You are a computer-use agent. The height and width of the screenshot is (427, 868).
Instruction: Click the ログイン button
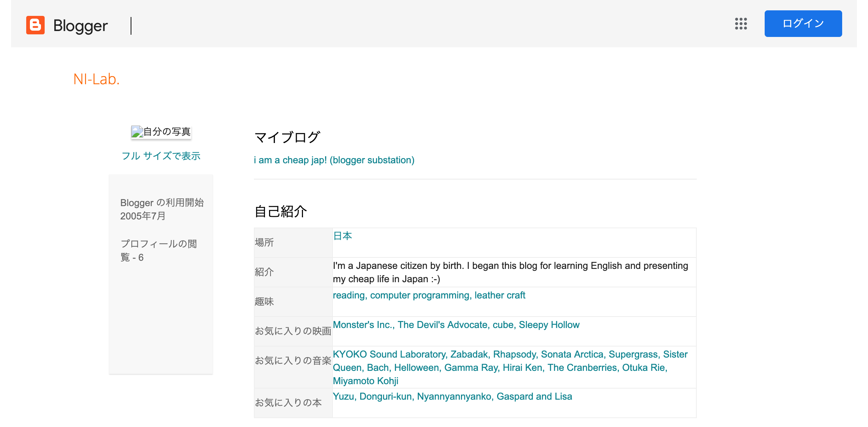(x=803, y=24)
